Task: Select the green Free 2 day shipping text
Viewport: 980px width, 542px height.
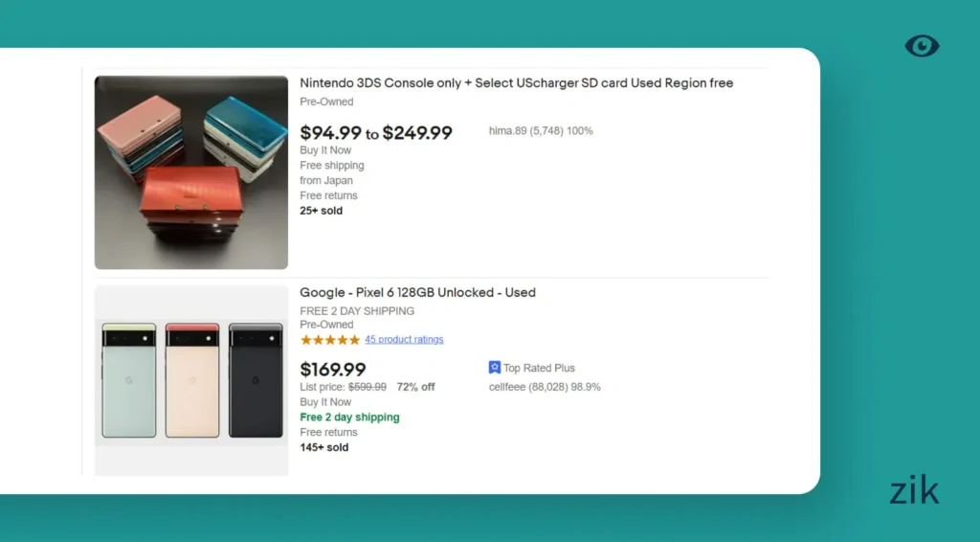Action: [349, 418]
